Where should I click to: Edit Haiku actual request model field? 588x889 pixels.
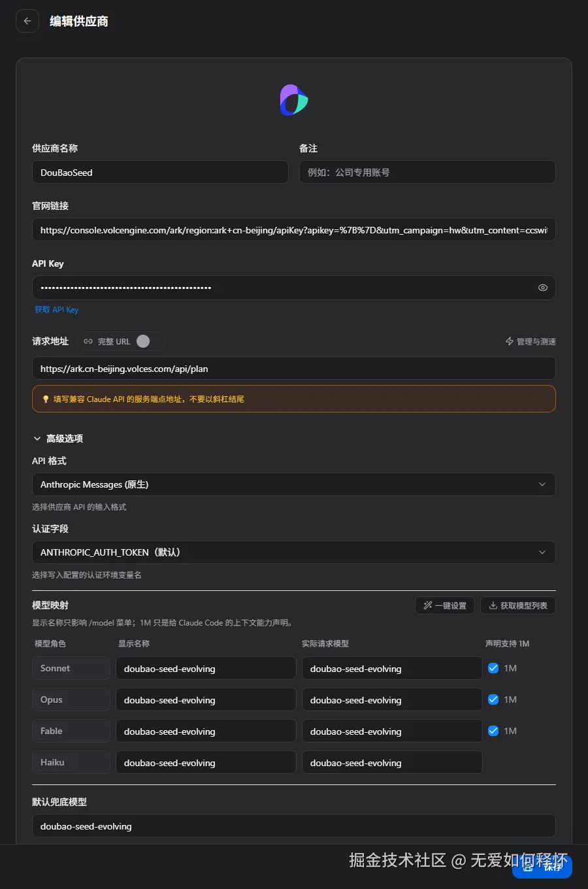392,763
